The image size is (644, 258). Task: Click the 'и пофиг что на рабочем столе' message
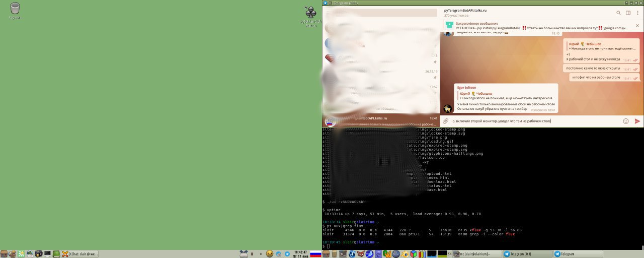(605, 78)
